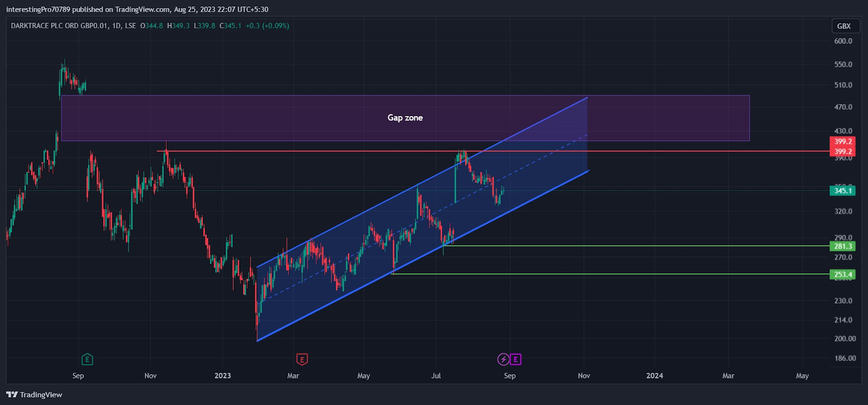Click the TradingView logo
The width and height of the screenshot is (868, 405).
click(34, 395)
